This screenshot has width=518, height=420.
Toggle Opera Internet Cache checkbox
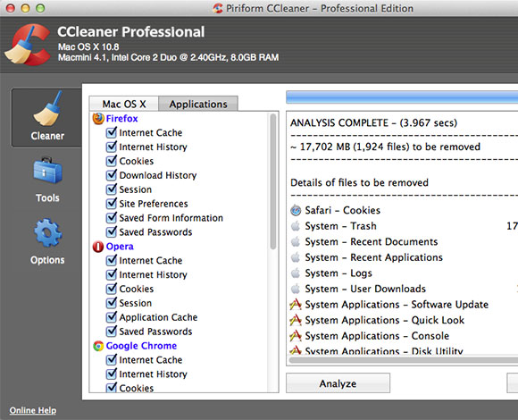[112, 260]
